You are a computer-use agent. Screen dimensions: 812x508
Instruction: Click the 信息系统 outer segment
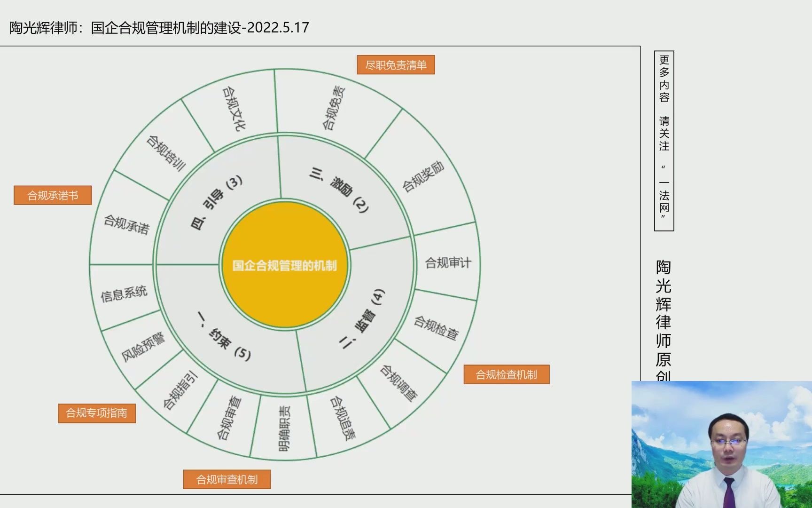(124, 294)
